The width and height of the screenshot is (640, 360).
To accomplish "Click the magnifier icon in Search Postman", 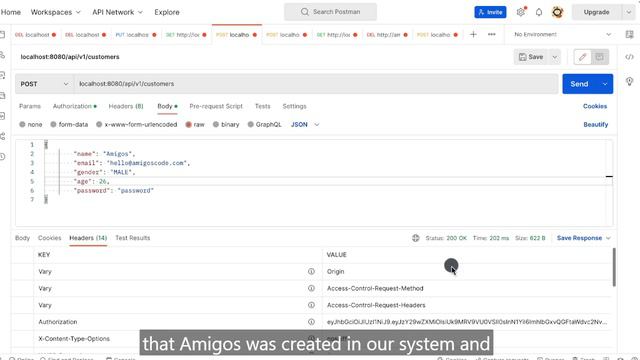I will [x=304, y=12].
